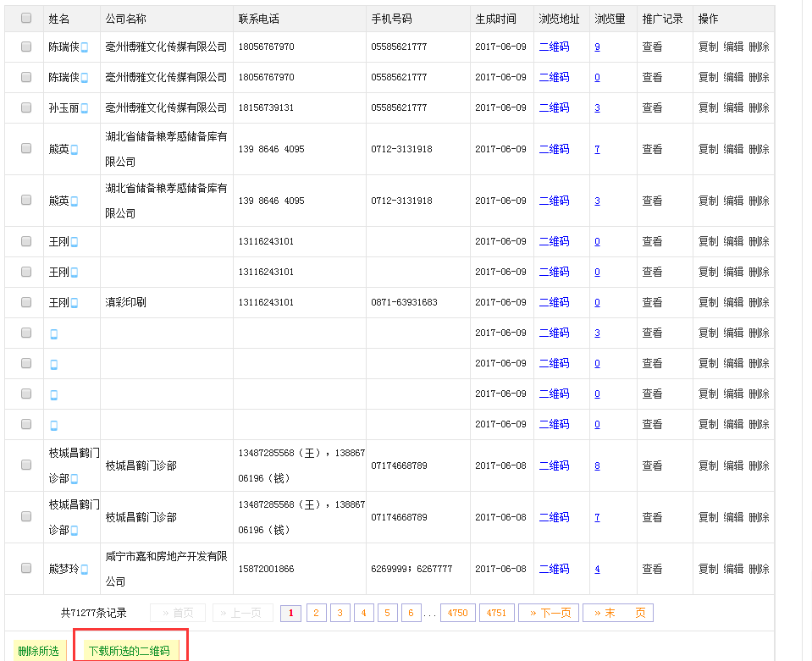Click phone icon for 陈瑞侠 row with 9 views
The height and width of the screenshot is (661, 812).
click(x=85, y=47)
